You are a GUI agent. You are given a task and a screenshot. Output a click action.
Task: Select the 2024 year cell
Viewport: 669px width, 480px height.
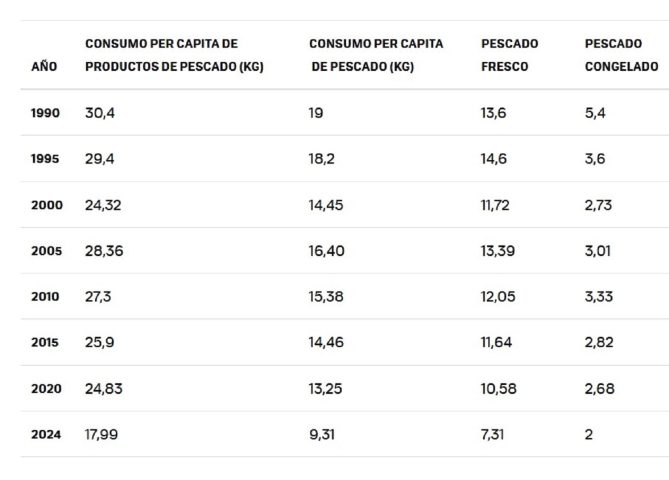pyautogui.click(x=46, y=435)
